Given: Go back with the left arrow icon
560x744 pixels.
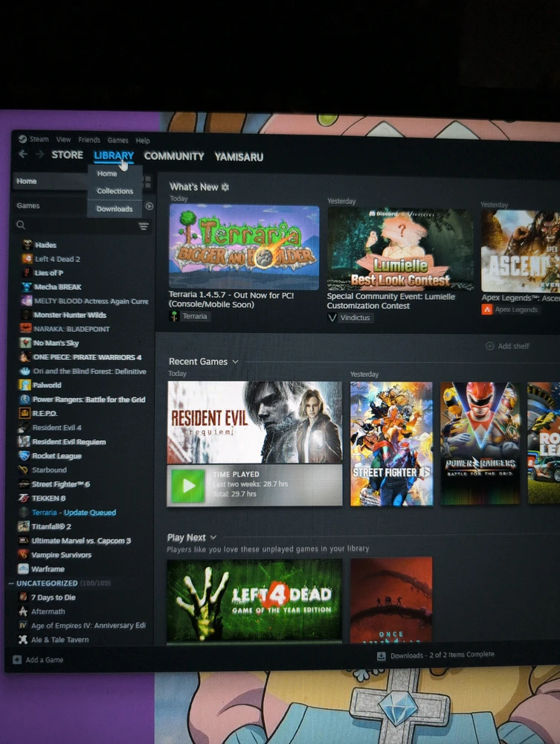Looking at the screenshot, I should (23, 154).
